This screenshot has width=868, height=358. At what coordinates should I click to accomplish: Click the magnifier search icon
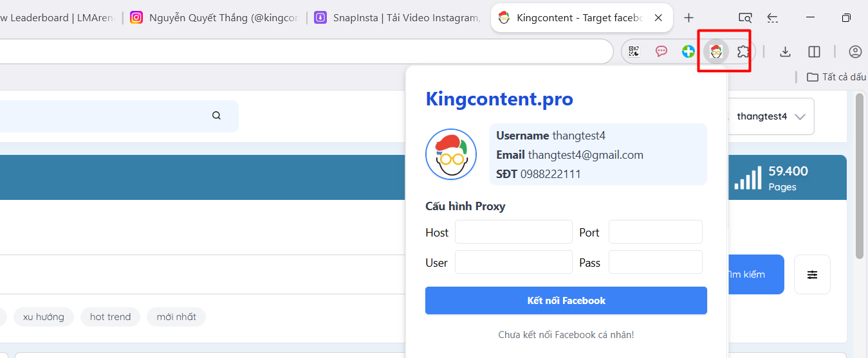click(216, 116)
